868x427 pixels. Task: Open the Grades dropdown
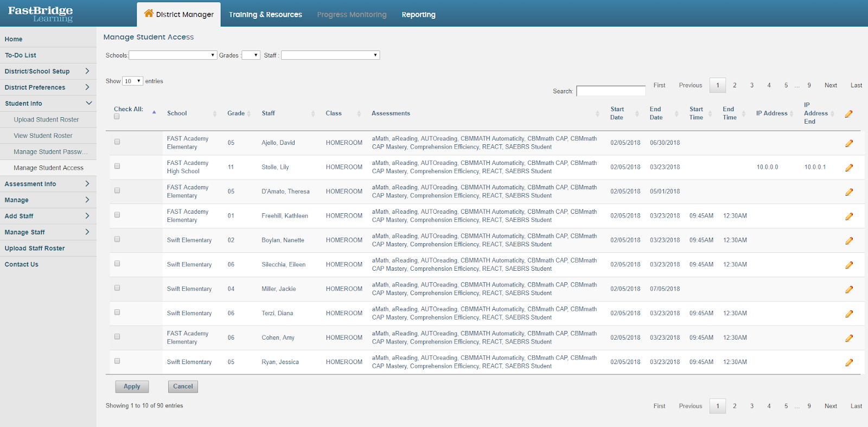pos(251,55)
